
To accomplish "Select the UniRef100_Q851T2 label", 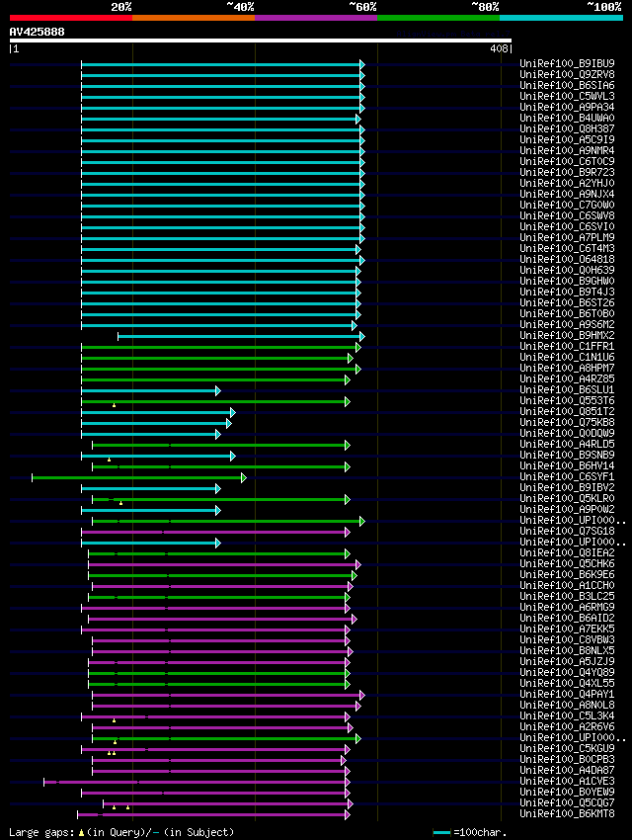I will (567, 411).
